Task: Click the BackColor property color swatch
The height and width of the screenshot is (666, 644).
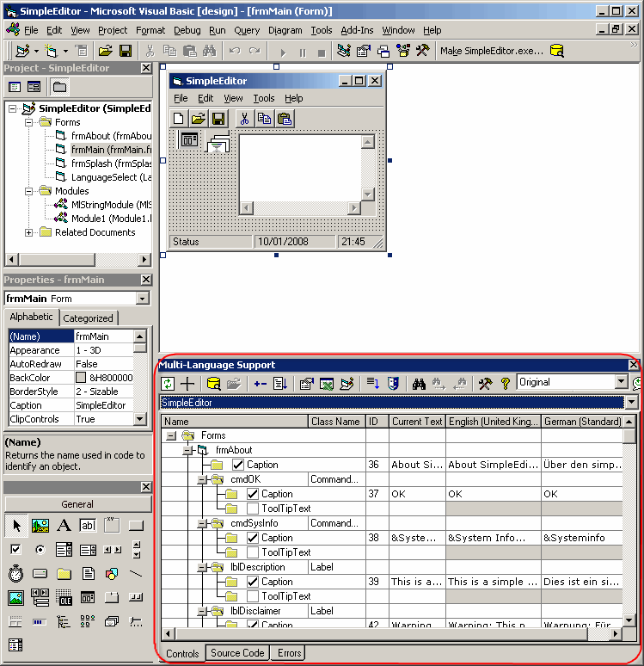Action: pyautogui.click(x=81, y=378)
